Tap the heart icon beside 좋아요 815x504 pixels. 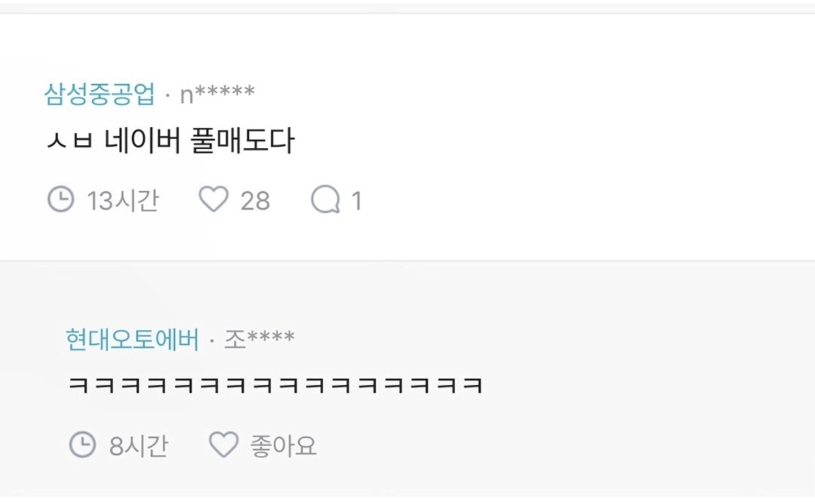click(224, 445)
